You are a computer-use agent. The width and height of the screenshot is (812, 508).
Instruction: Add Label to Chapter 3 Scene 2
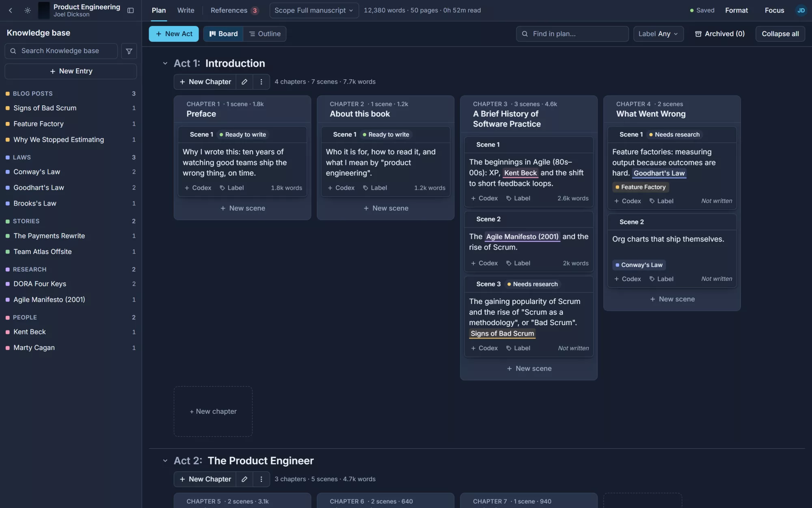click(x=518, y=263)
